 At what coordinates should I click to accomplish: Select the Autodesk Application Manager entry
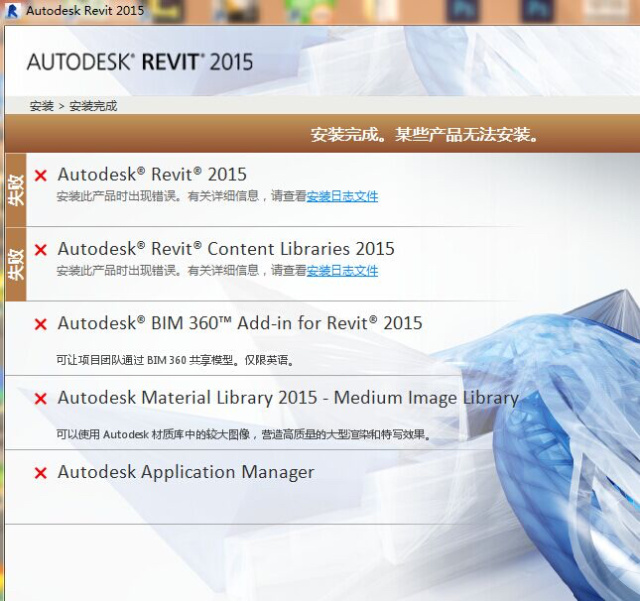click(x=186, y=472)
